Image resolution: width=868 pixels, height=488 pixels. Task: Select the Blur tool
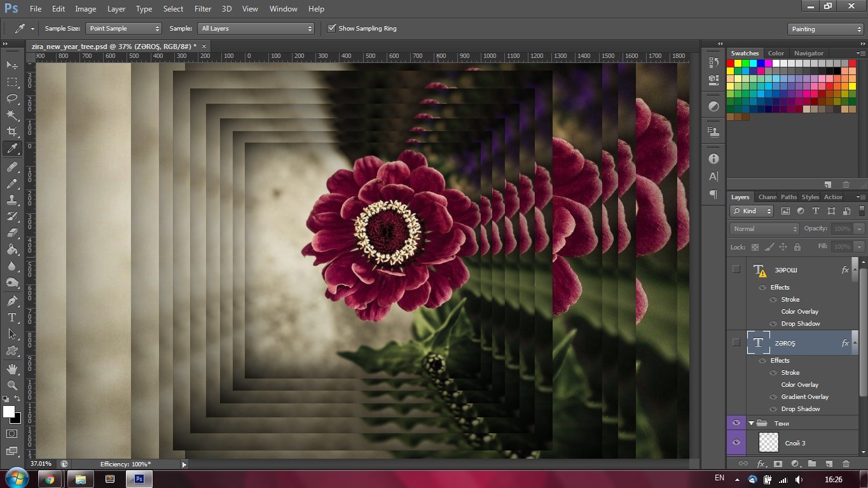(x=12, y=266)
